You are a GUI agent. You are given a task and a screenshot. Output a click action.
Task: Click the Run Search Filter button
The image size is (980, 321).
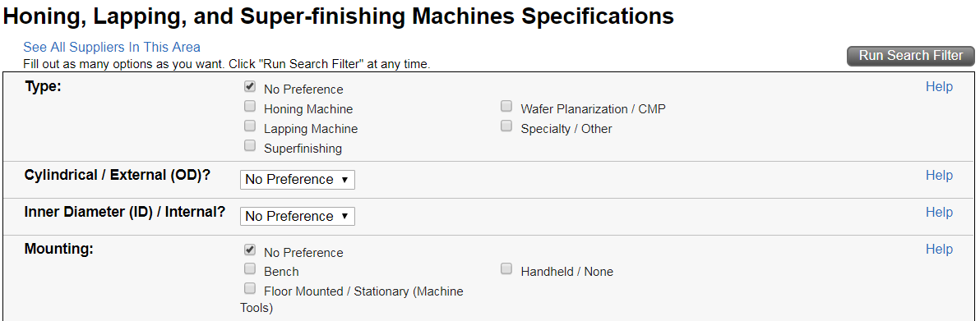[x=911, y=56]
